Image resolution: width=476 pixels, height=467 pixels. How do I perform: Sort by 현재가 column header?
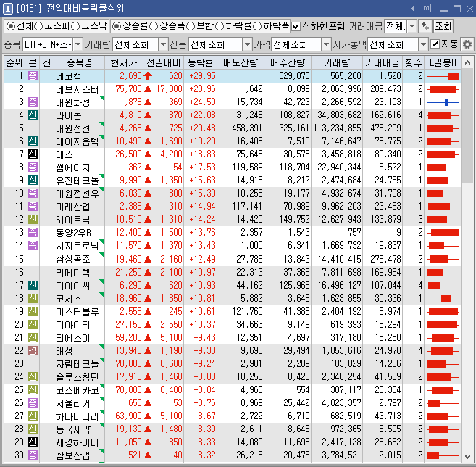[x=124, y=62]
